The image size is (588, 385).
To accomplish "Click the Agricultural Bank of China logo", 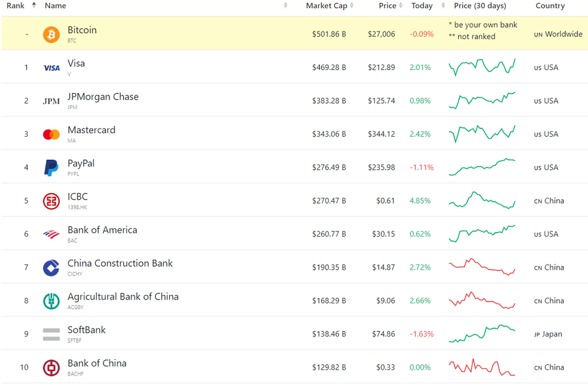I will [51, 301].
